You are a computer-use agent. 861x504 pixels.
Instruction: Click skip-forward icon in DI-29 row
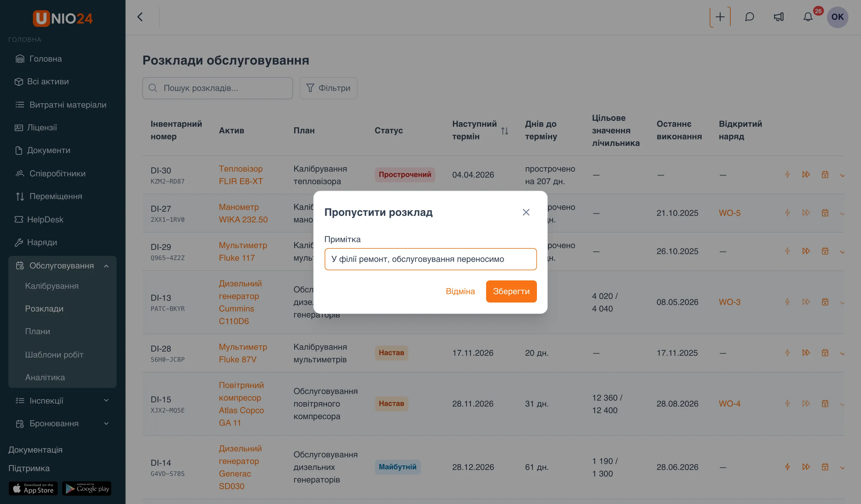806,251
